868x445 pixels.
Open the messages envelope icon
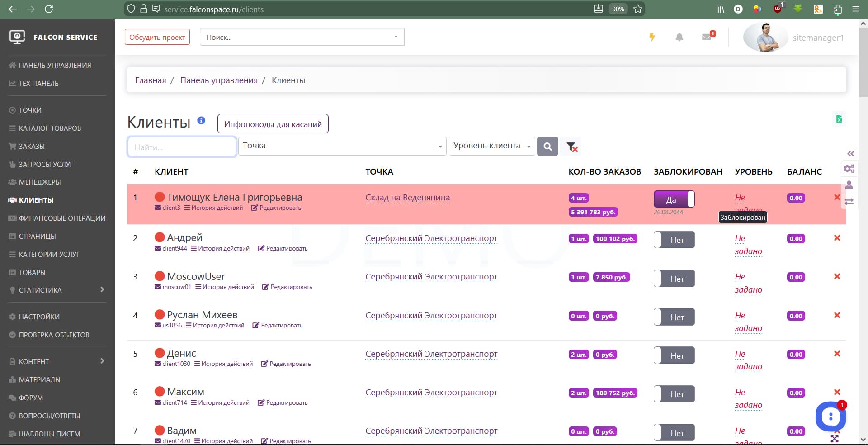pyautogui.click(x=707, y=37)
